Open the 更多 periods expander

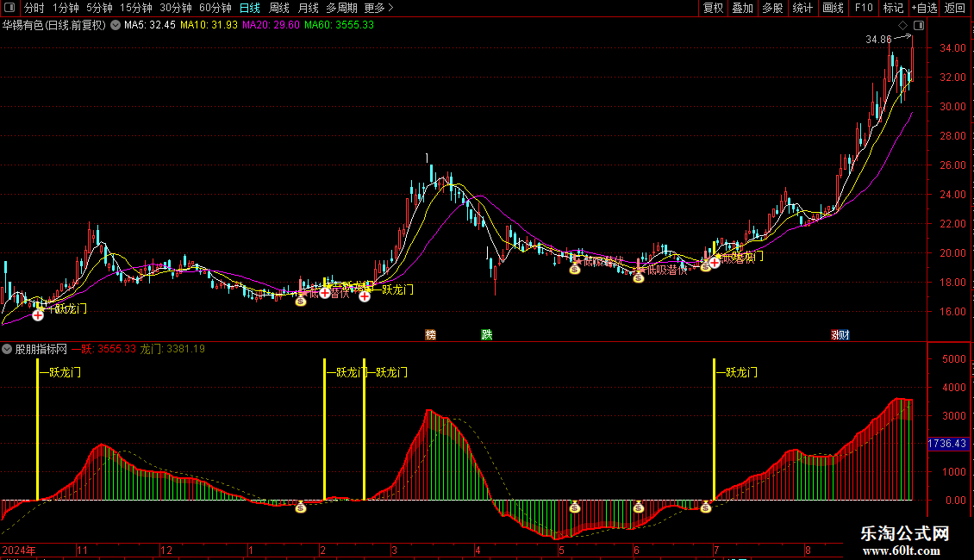click(378, 8)
